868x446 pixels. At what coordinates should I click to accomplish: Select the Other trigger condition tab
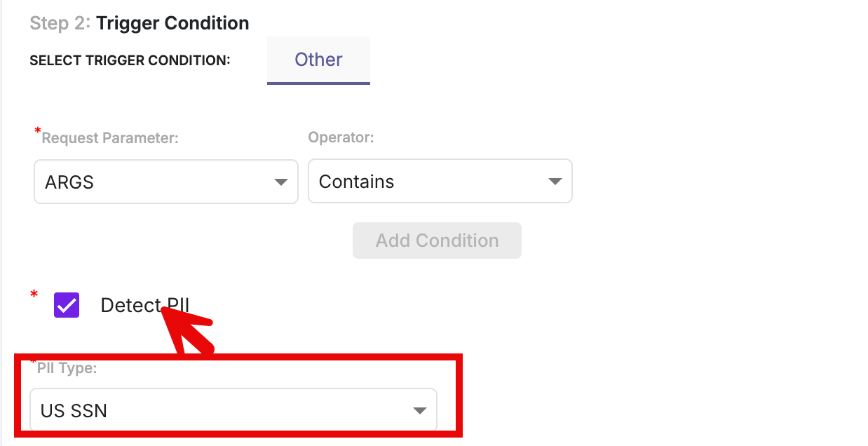coord(318,60)
